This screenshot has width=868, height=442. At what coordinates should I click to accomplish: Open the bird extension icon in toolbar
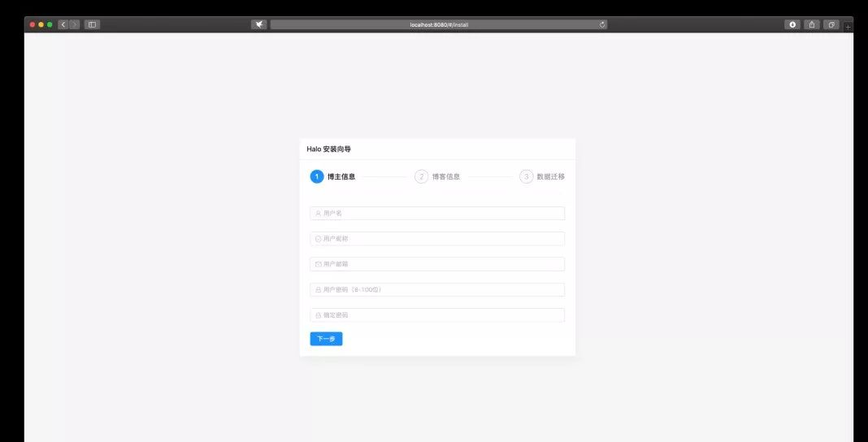tap(258, 24)
